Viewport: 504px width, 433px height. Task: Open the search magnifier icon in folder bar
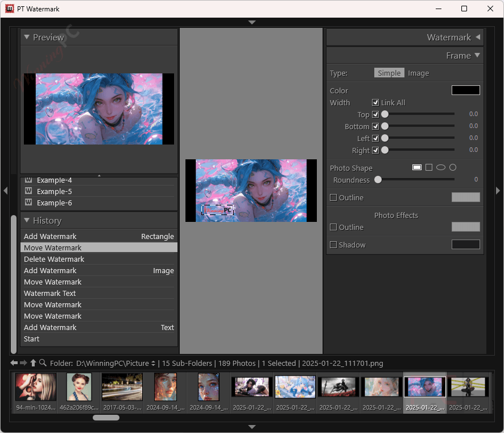[x=43, y=363]
